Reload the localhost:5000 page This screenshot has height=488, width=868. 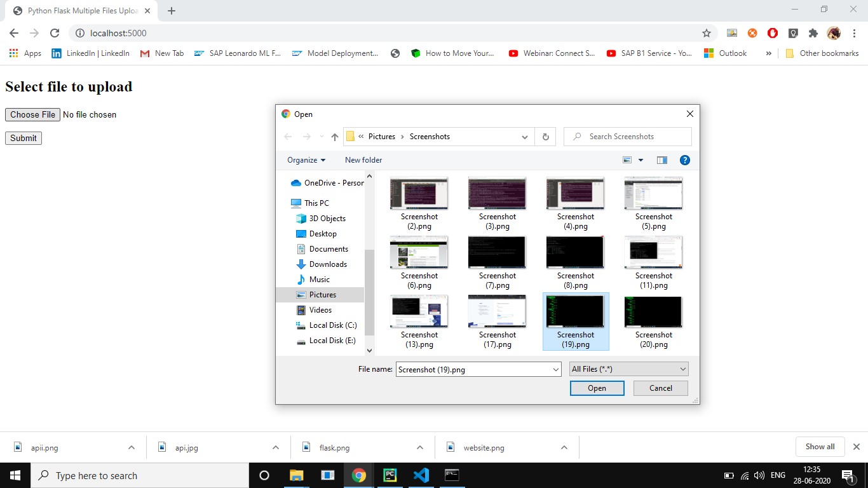point(55,33)
